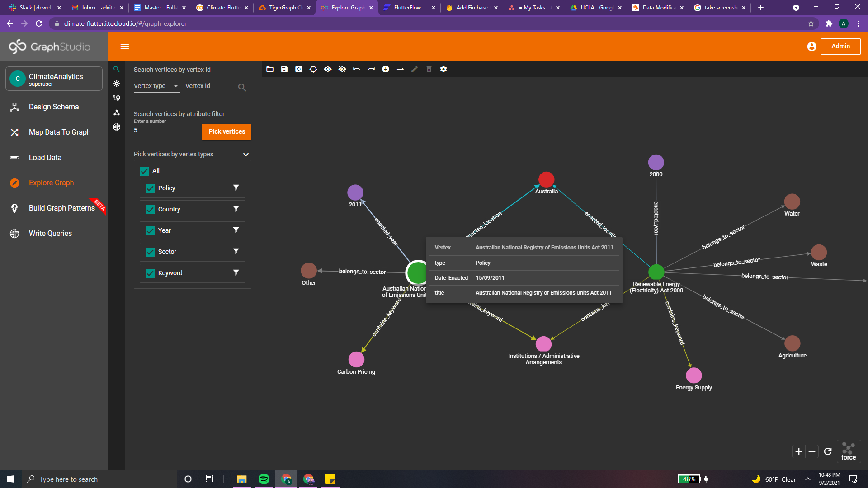The image size is (868, 488).
Task: Disable the Keyword vertex type checkbox
Action: point(150,273)
